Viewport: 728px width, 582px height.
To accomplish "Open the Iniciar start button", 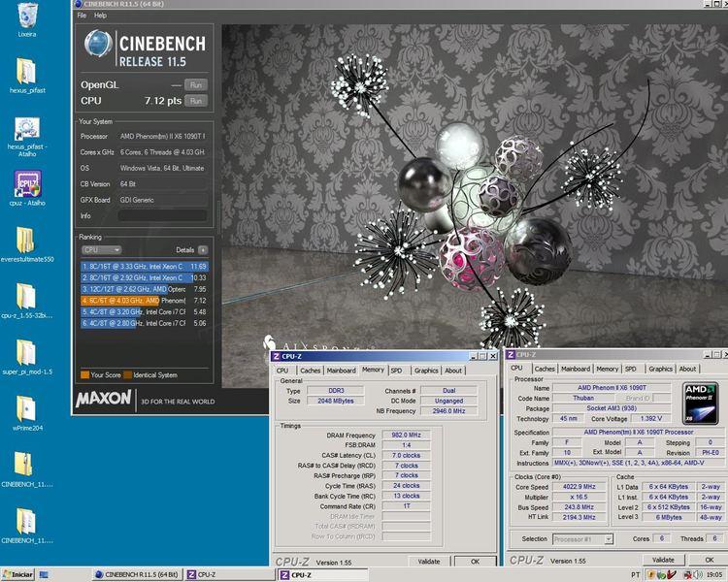I will click(x=18, y=574).
